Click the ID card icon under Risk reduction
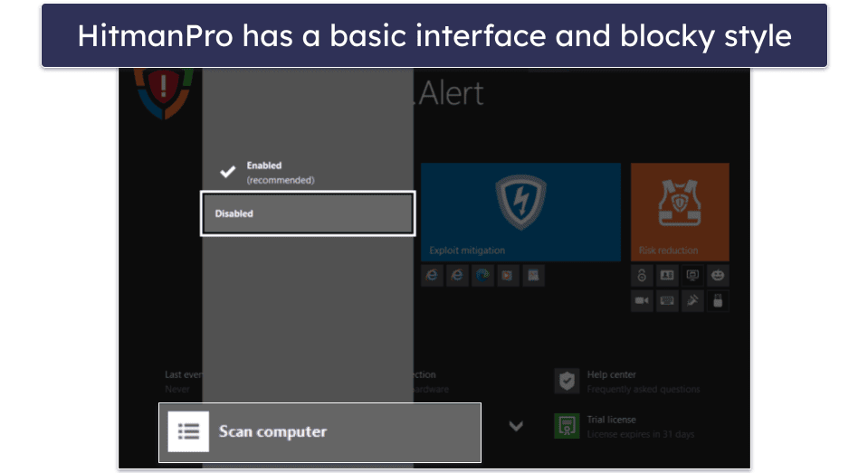This screenshot has height=473, width=868. click(667, 276)
